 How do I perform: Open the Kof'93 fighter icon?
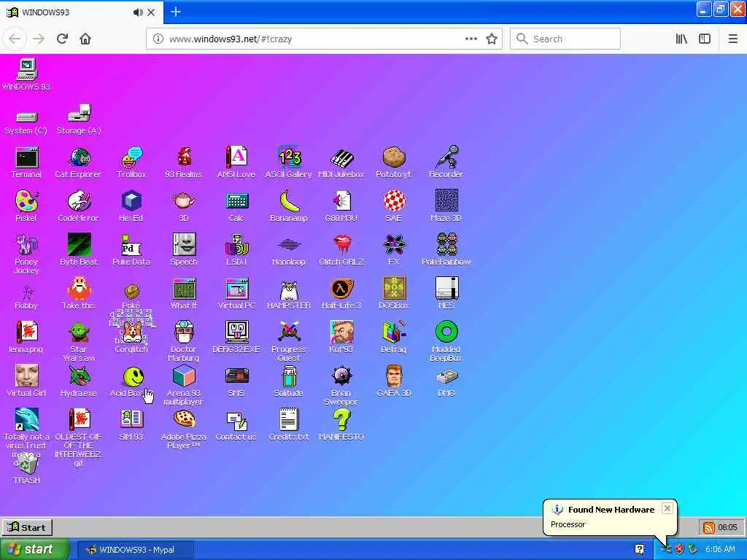341,332
